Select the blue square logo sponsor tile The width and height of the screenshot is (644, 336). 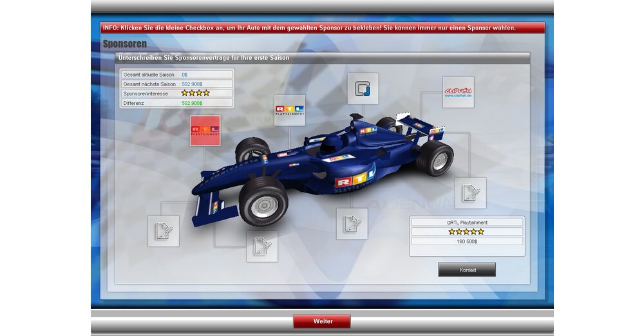(363, 89)
